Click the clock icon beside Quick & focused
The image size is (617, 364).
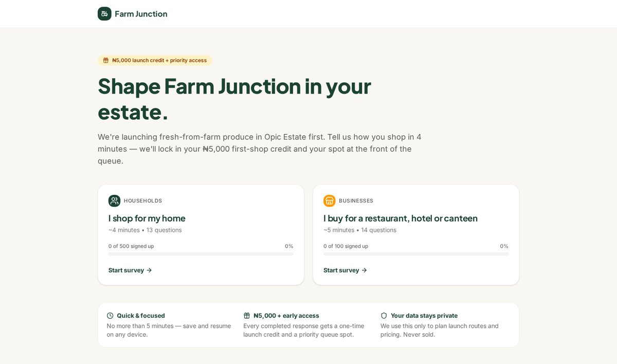[x=110, y=316]
